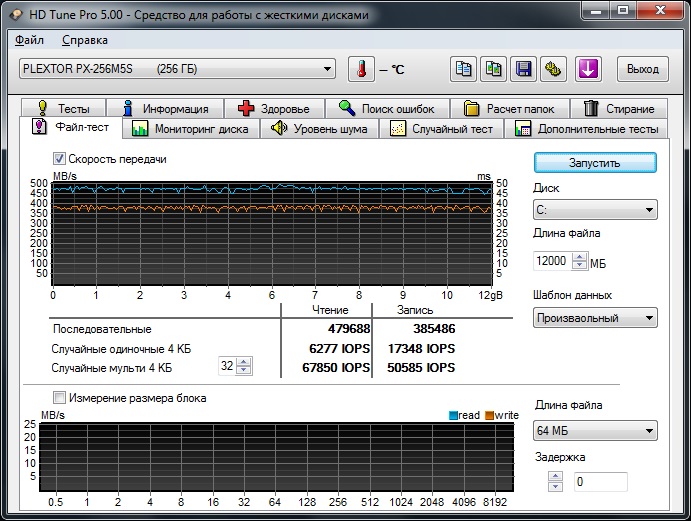Screen dimensions: 691x521
Task: Click the Выход button
Action: pos(641,69)
